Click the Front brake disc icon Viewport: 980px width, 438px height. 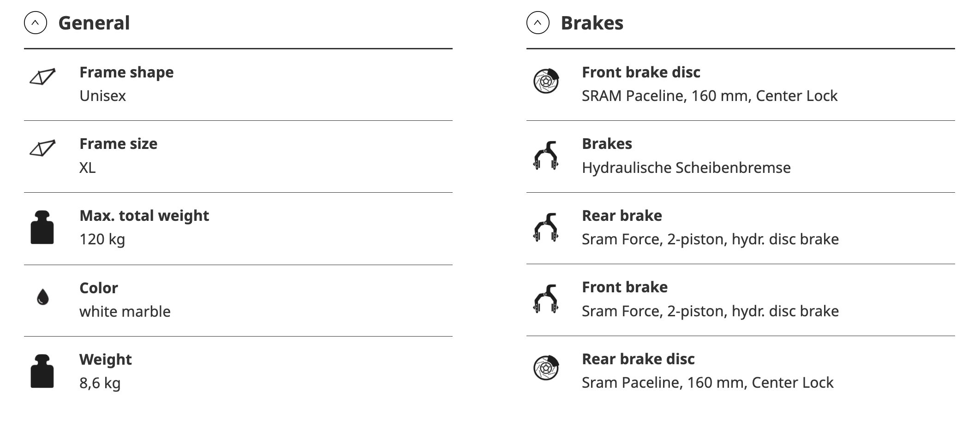click(546, 81)
